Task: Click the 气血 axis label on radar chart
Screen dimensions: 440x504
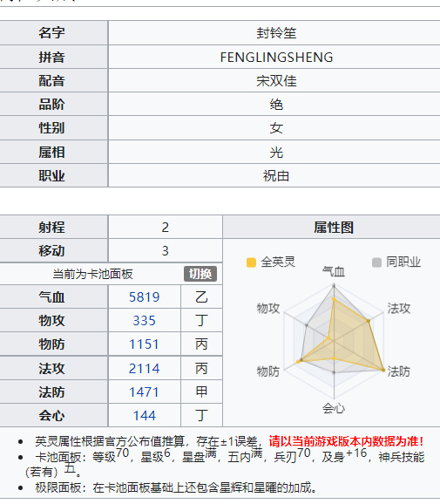Action: click(x=334, y=271)
